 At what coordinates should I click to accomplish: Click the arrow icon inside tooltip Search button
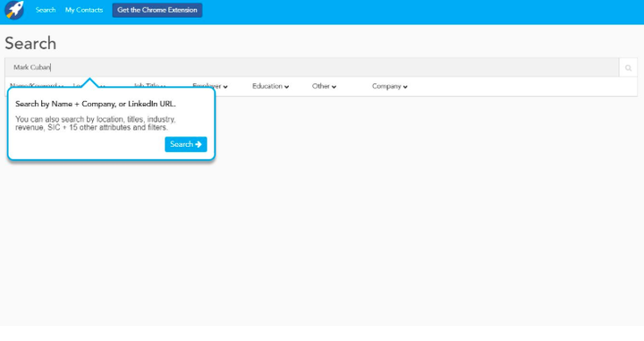pos(199,144)
